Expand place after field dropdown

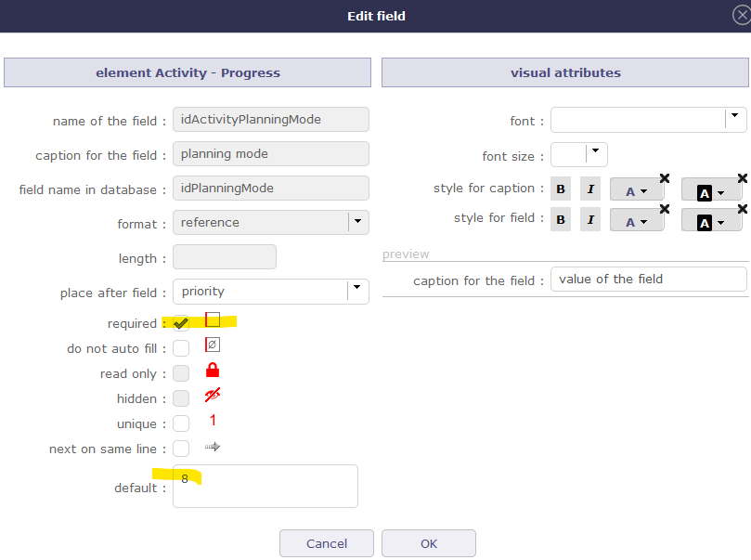[357, 291]
